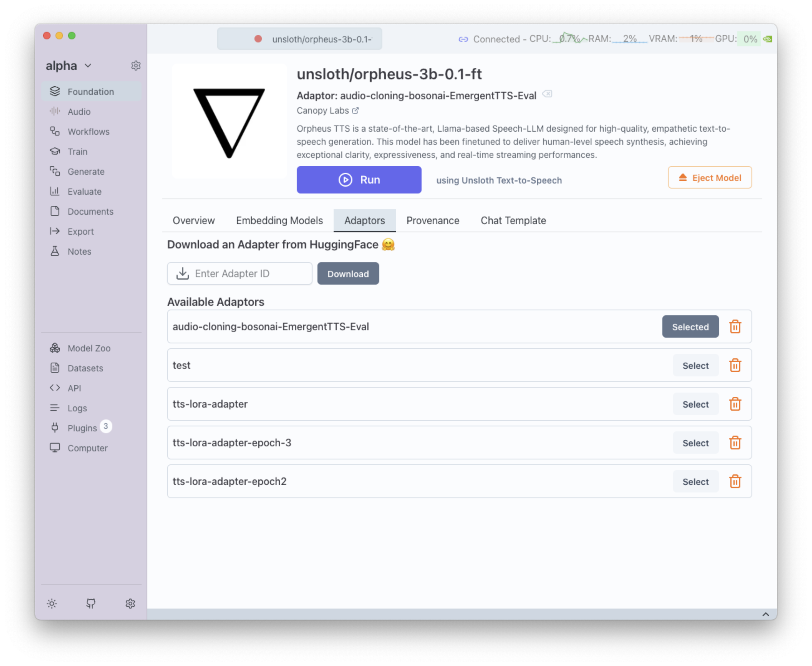
Task: Open the Audio section in sidebar
Action: (79, 112)
